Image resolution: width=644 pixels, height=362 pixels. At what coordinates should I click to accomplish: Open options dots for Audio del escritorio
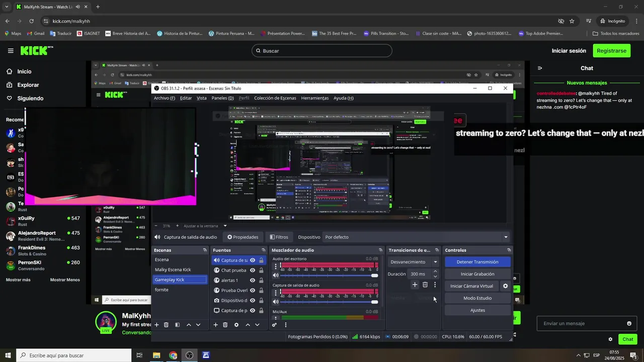click(275, 266)
